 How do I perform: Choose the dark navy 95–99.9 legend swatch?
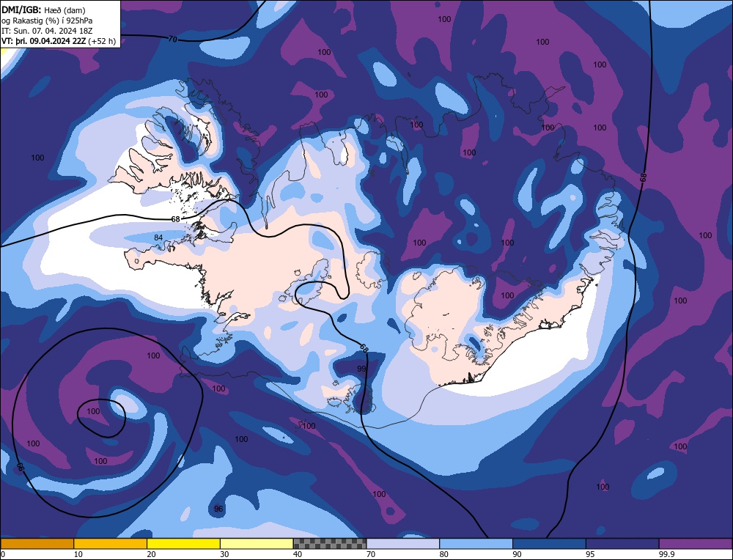pyautogui.click(x=622, y=544)
